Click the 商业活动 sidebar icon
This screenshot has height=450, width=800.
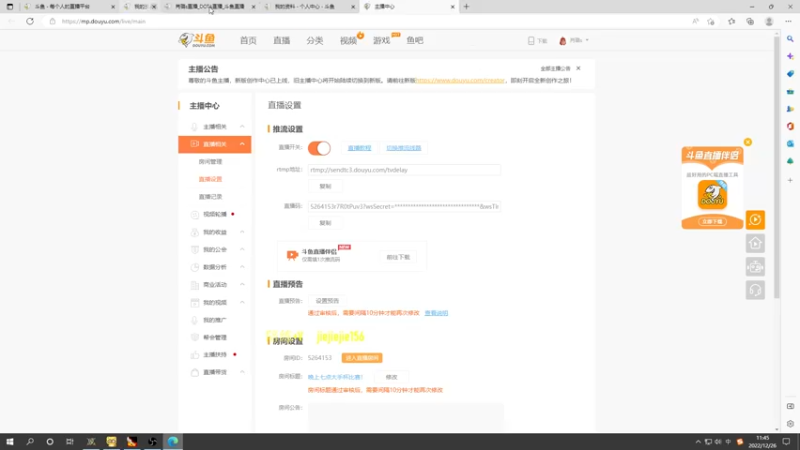194,285
